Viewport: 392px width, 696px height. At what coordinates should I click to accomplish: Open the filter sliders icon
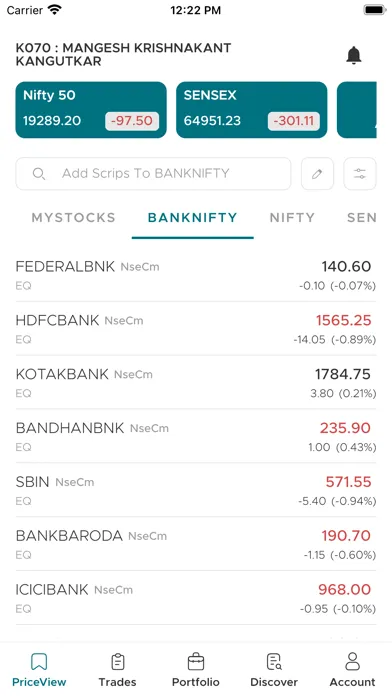pos(360,174)
